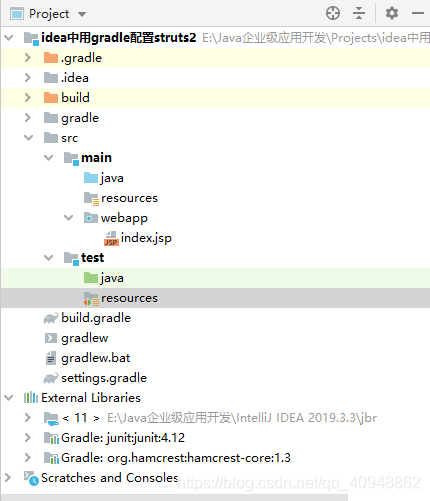This screenshot has width=430, height=501.
Task: Click the hamcrest-core library icon
Action: pyautogui.click(x=52, y=458)
